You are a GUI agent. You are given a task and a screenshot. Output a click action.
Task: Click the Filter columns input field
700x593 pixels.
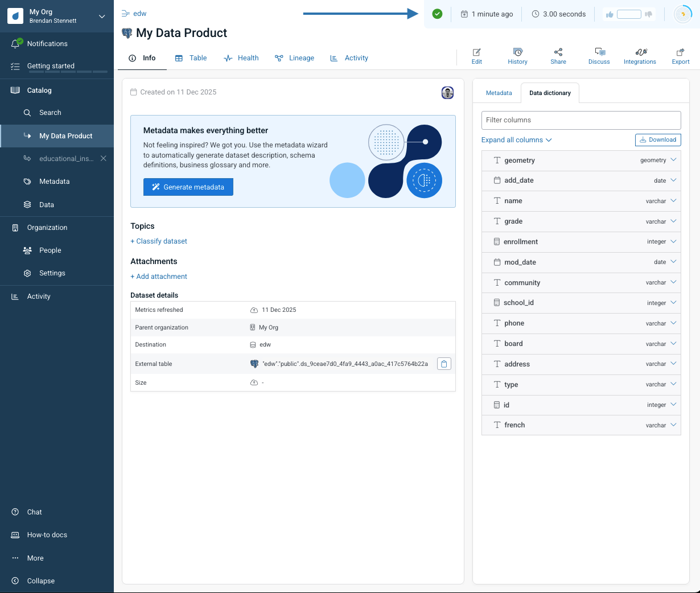(x=581, y=120)
